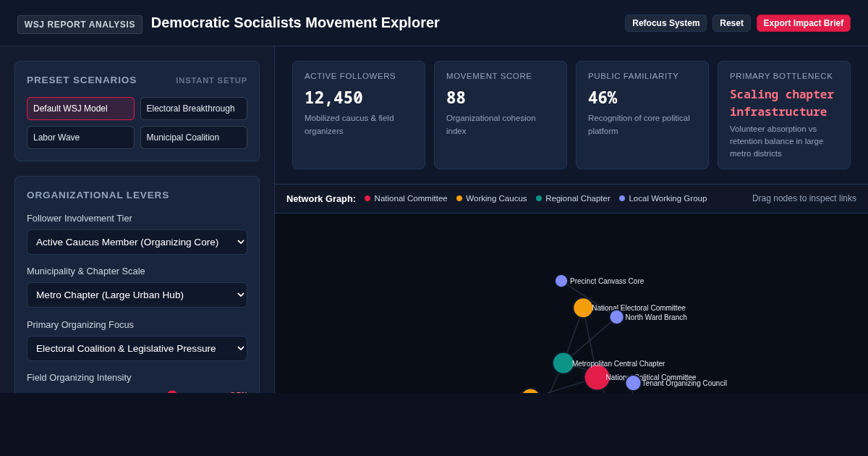Click the Regional Chapter legend dot
868x456 pixels.
539,198
